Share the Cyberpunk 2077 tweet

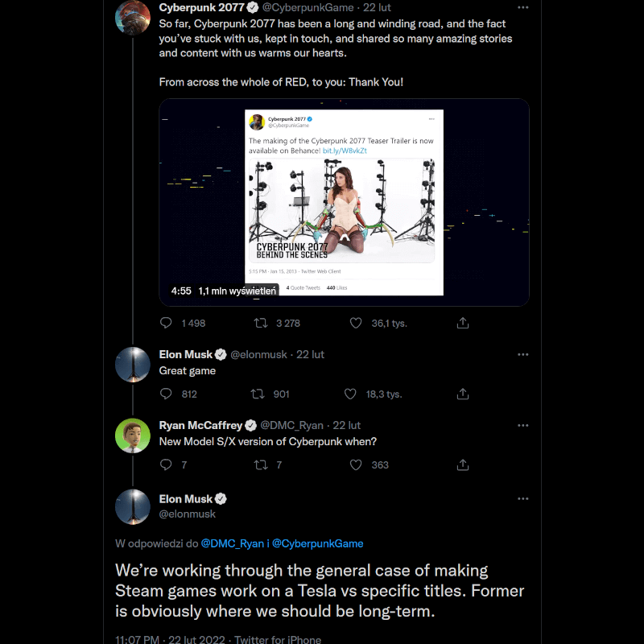point(463,322)
